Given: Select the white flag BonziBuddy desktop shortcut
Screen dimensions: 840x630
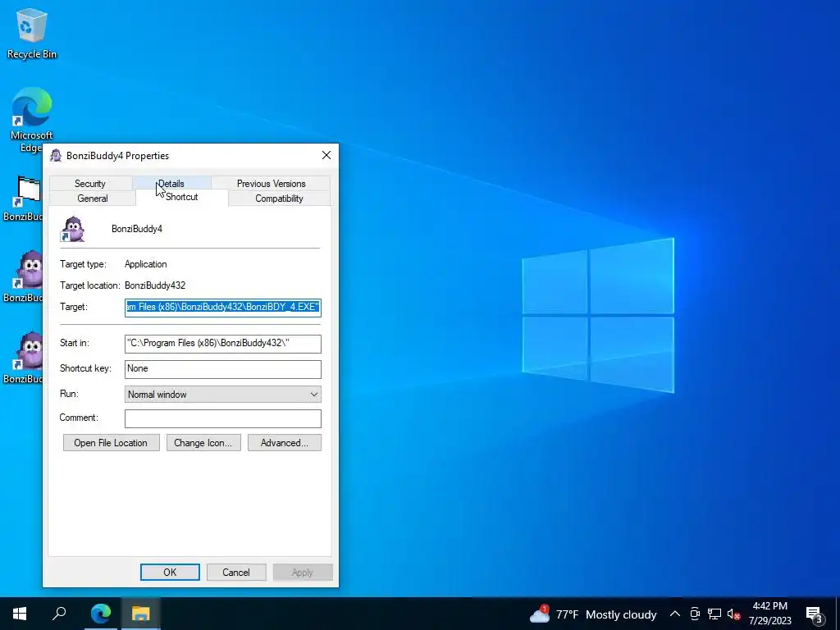Looking at the screenshot, I should (22, 199).
